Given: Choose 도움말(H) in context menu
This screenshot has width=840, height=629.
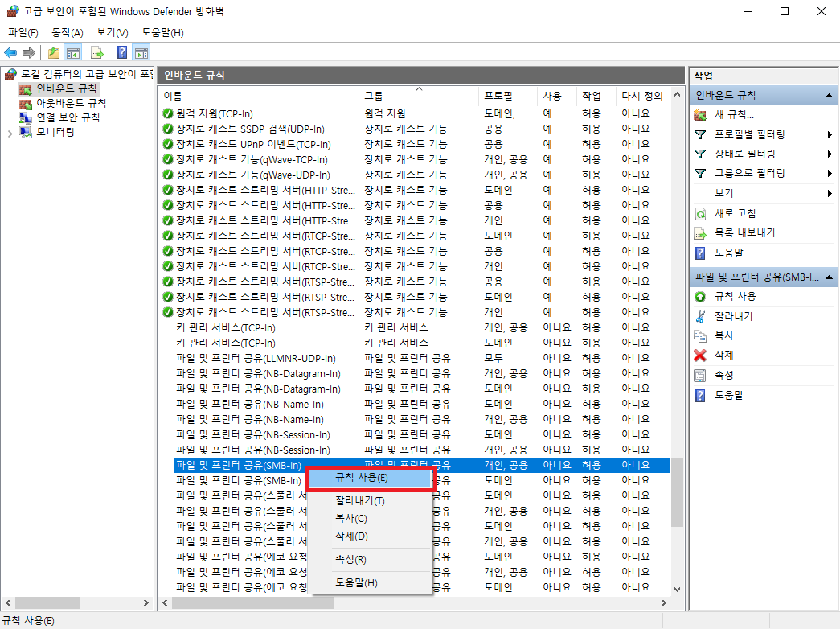Looking at the screenshot, I should pos(371,583).
